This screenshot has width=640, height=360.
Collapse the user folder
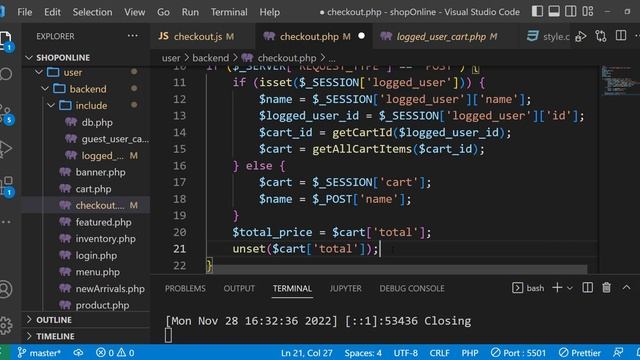click(x=86, y=72)
